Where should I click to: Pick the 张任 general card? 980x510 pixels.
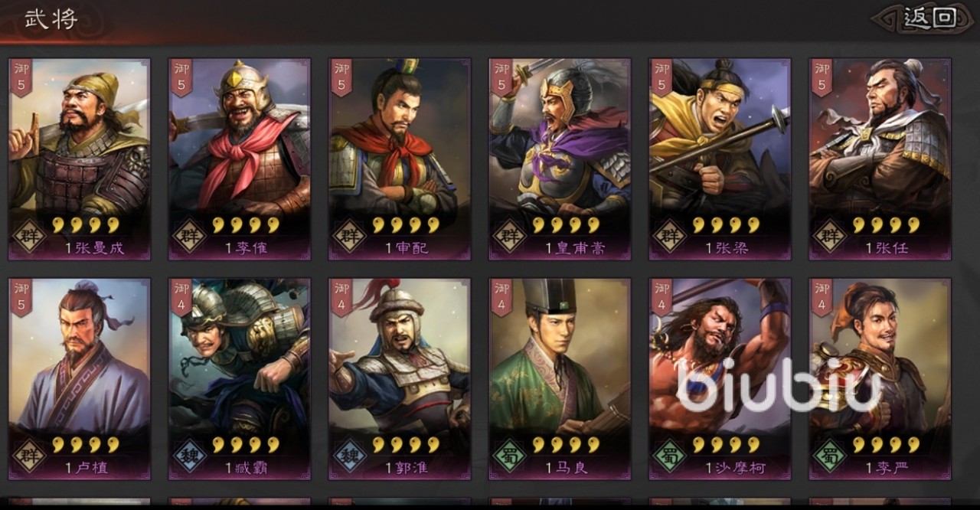click(x=880, y=159)
